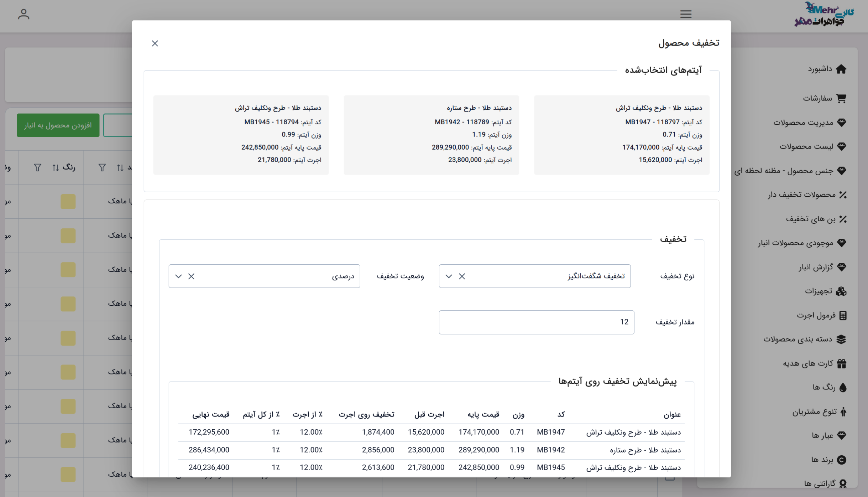Clear the درصدی selection
This screenshot has width=868, height=497.
[192, 276]
